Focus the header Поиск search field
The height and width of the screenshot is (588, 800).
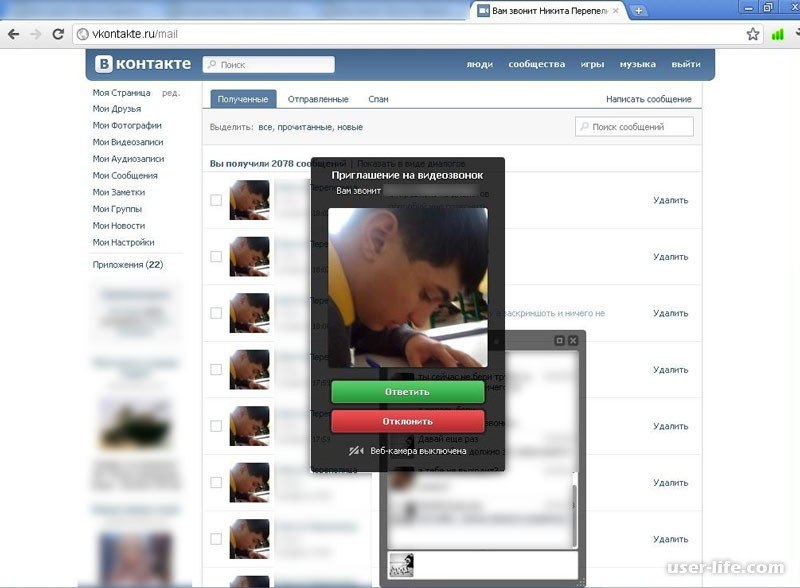pyautogui.click(x=269, y=64)
